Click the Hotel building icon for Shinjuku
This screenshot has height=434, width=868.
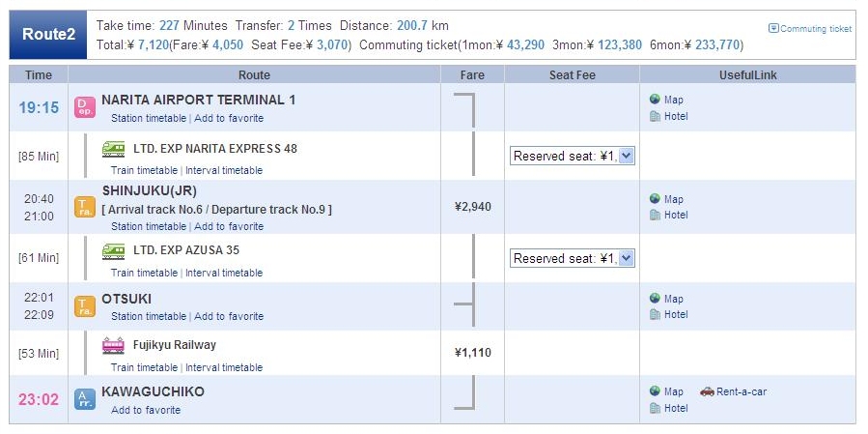655,215
